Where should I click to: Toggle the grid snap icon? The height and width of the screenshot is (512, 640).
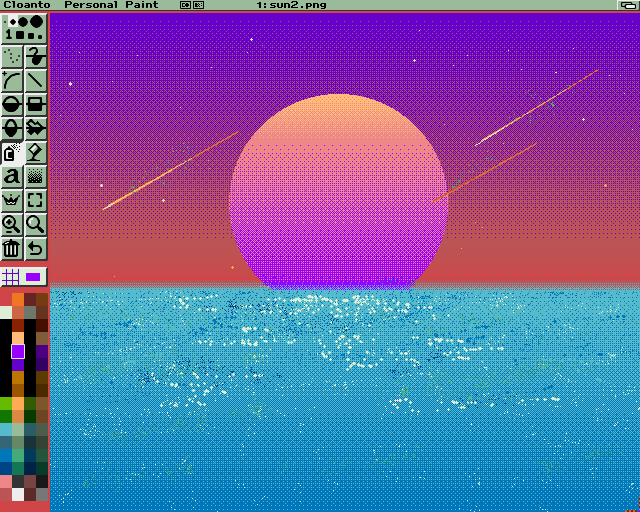11,276
